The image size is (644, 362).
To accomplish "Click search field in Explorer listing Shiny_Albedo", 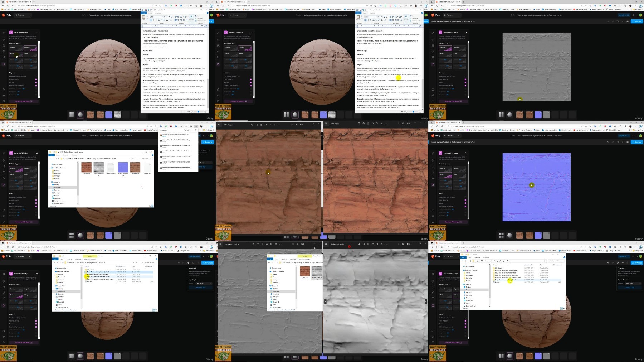I will [x=556, y=261].
